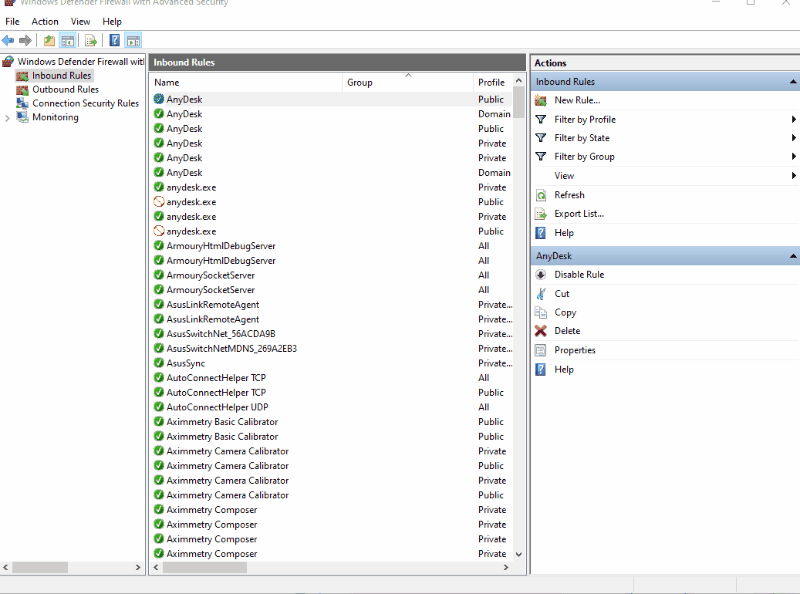800x594 pixels.
Task: Collapse the AnyDesk actions section
Action: pos(793,256)
